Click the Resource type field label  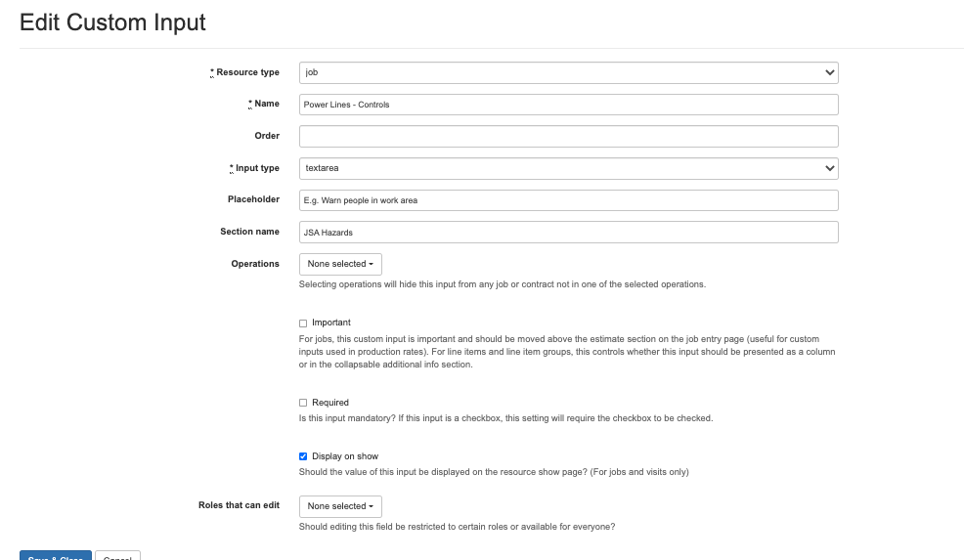click(246, 72)
